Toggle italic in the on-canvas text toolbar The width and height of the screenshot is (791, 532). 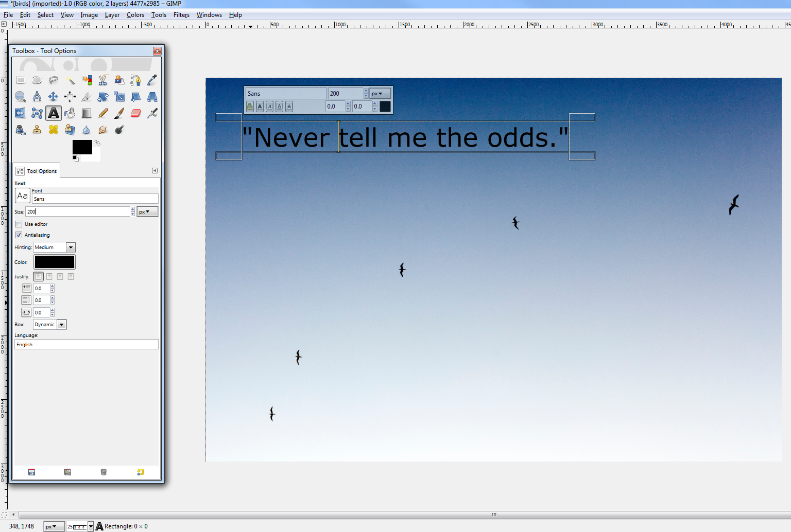[270, 107]
